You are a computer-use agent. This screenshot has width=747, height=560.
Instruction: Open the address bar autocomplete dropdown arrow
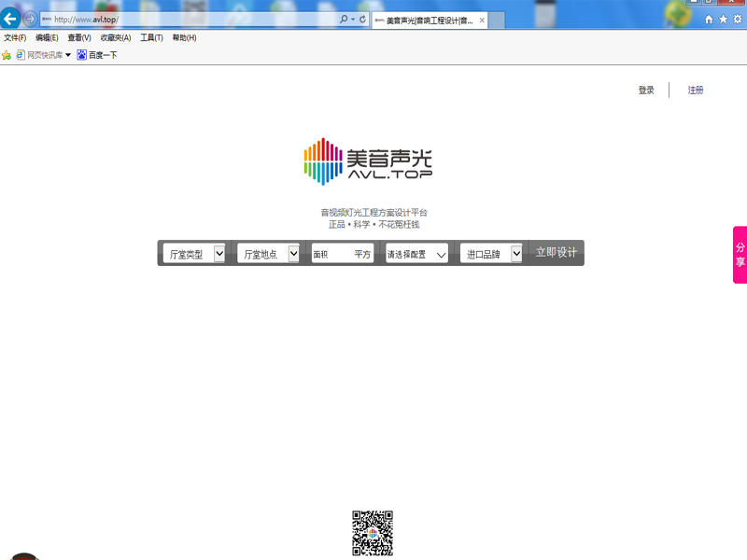353,19
